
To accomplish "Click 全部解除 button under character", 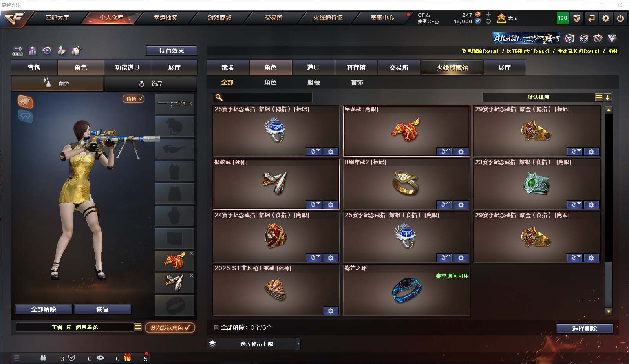I will pyautogui.click(x=44, y=309).
